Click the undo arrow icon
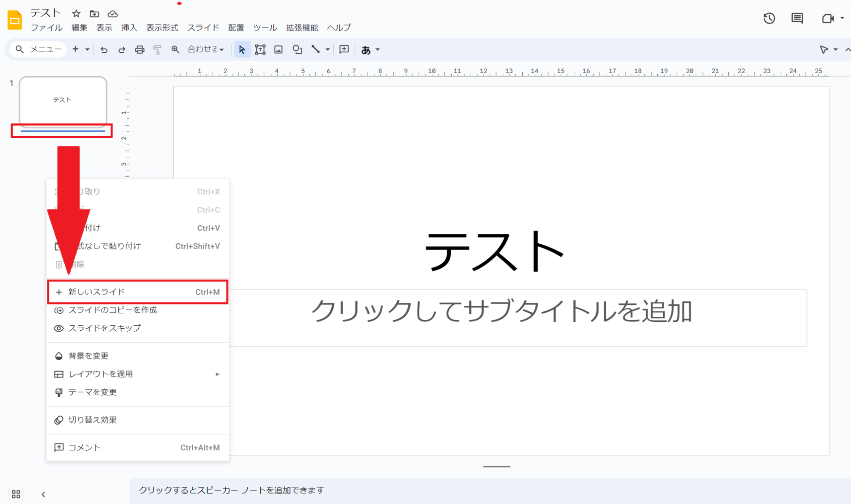Screen dimensions: 851x504 pyautogui.click(x=104, y=50)
